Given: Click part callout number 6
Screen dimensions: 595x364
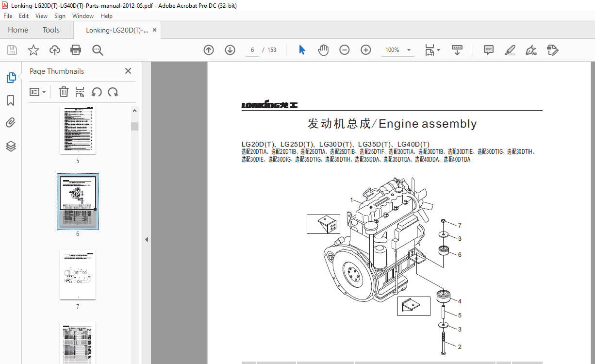Looking at the screenshot, I should click(x=460, y=254).
